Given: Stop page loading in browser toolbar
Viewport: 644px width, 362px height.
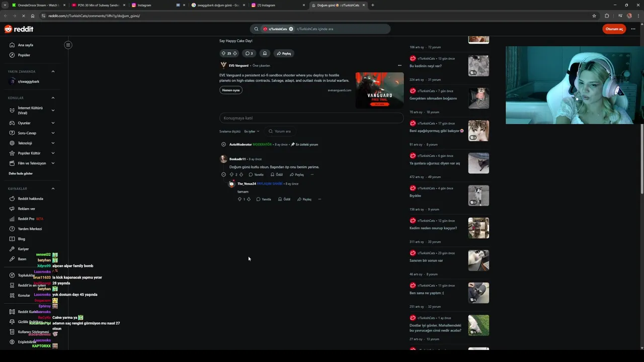Looking at the screenshot, I should (x=23, y=16).
